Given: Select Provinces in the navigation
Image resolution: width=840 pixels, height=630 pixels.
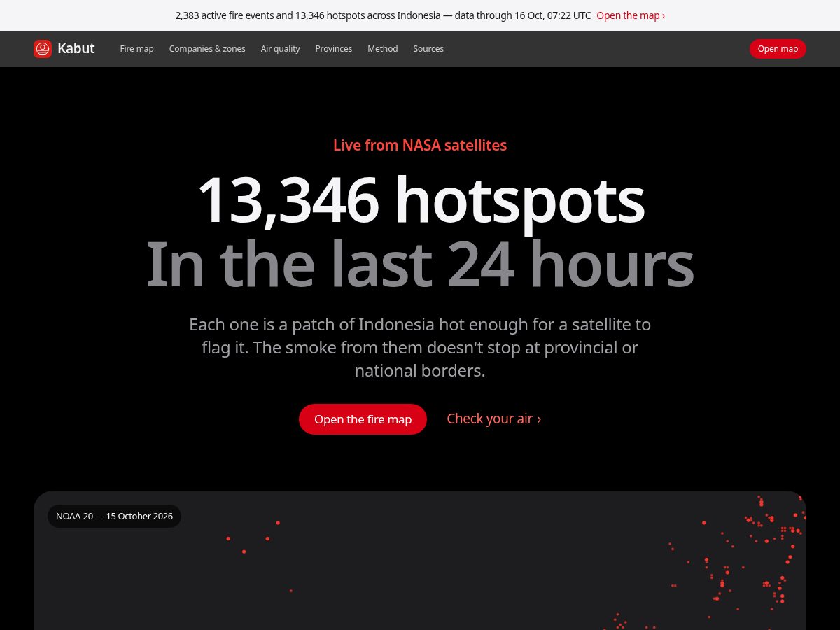Looking at the screenshot, I should click(334, 49).
